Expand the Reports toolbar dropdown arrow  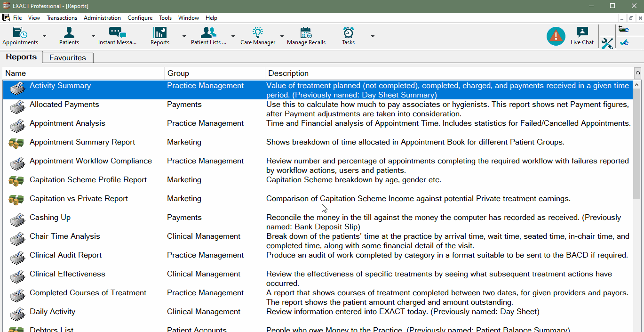click(184, 36)
